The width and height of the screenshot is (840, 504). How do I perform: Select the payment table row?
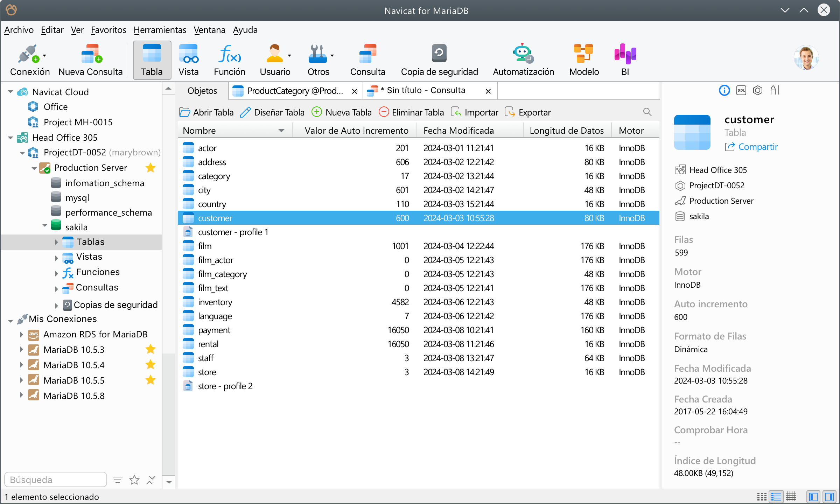(x=419, y=330)
